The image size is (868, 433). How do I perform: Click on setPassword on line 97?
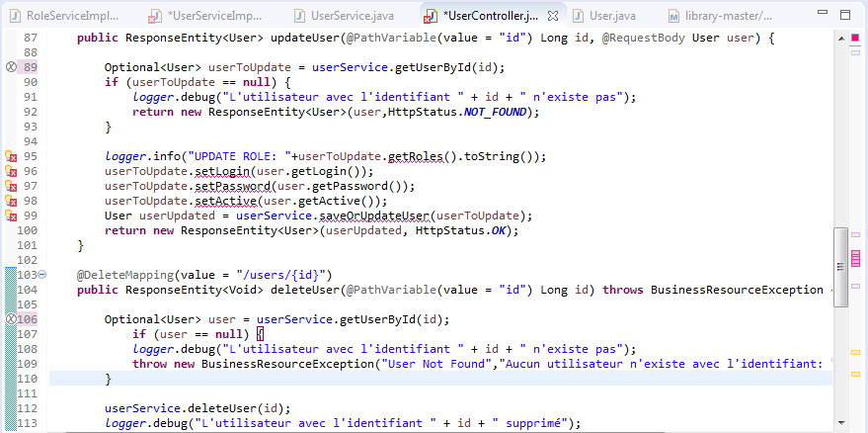(232, 186)
